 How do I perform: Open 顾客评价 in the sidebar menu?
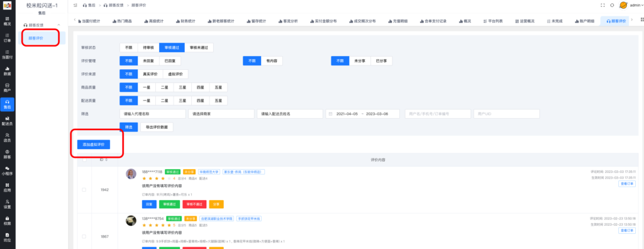pyautogui.click(x=43, y=38)
